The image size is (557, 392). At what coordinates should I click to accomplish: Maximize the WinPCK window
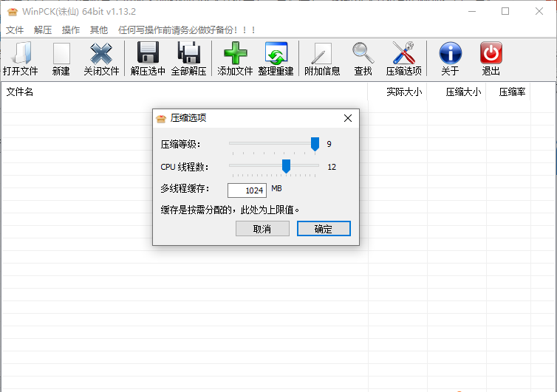[x=505, y=11]
